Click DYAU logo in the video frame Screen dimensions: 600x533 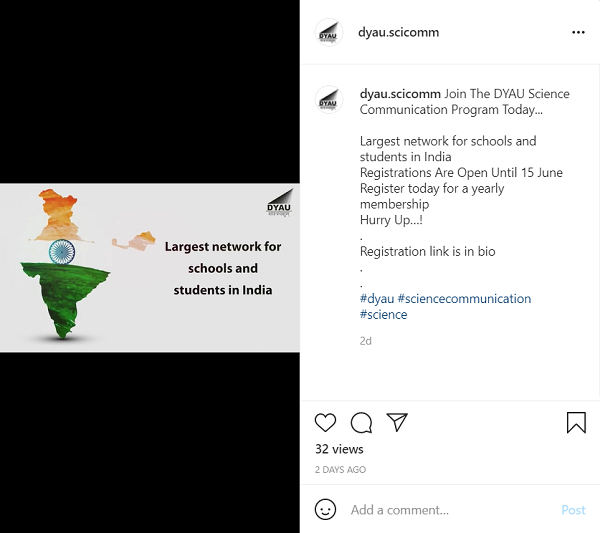279,203
